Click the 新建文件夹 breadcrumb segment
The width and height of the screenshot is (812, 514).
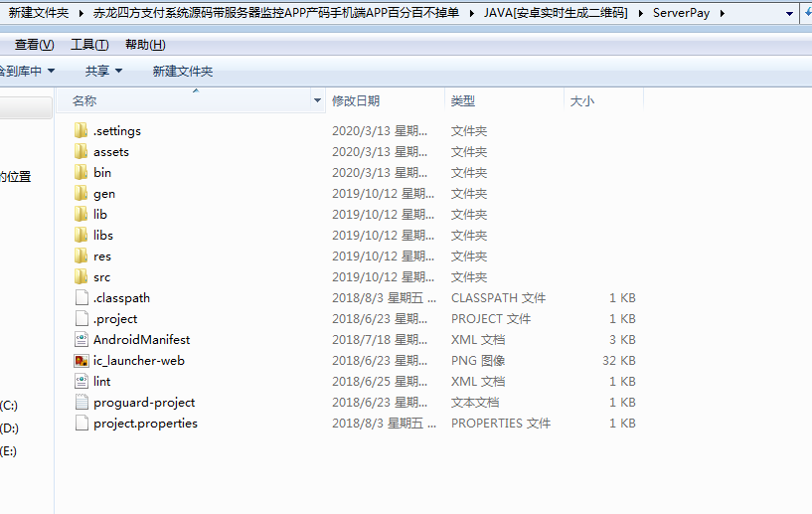(x=39, y=13)
